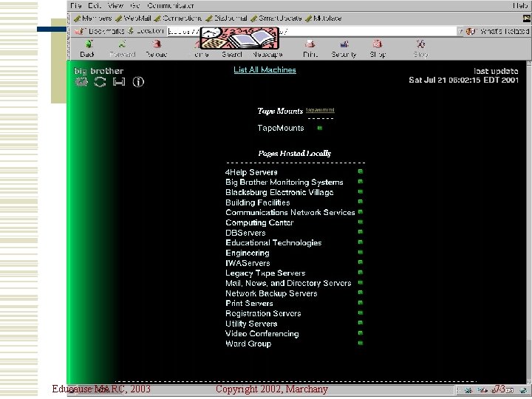
Task: Open the BizJournal personal toolbar link
Action: 227,18
